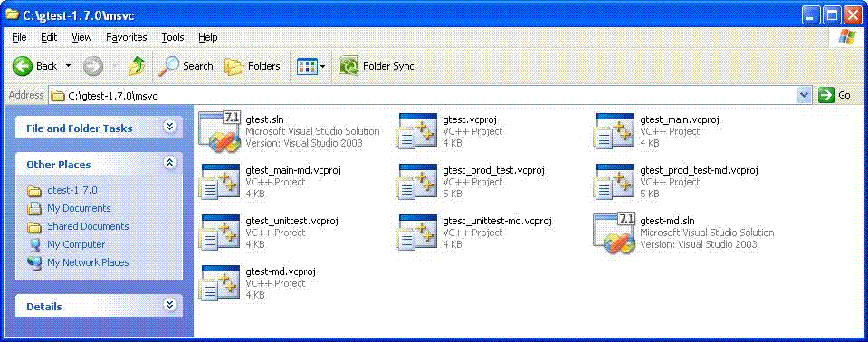Open Shared Documents link

pos(88,226)
